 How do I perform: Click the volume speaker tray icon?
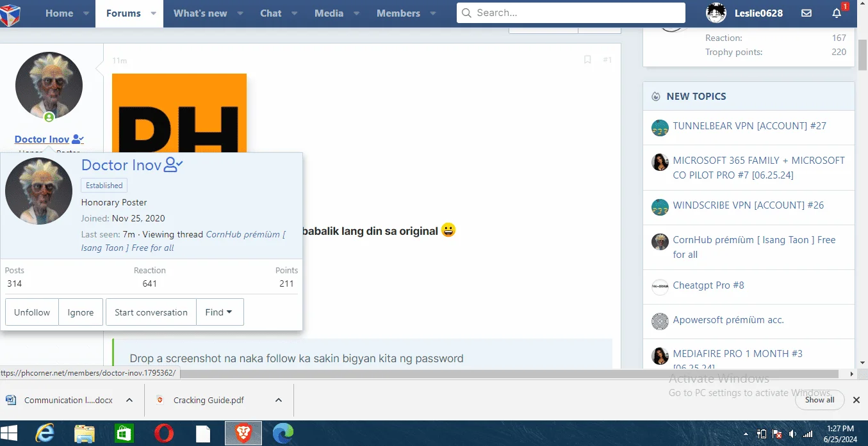[x=793, y=434]
